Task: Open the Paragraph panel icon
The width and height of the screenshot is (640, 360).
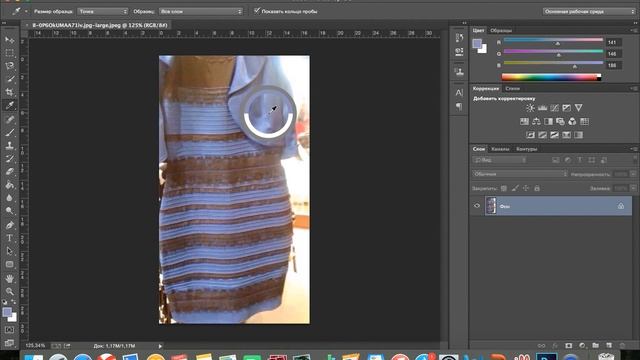Action: pyautogui.click(x=459, y=106)
